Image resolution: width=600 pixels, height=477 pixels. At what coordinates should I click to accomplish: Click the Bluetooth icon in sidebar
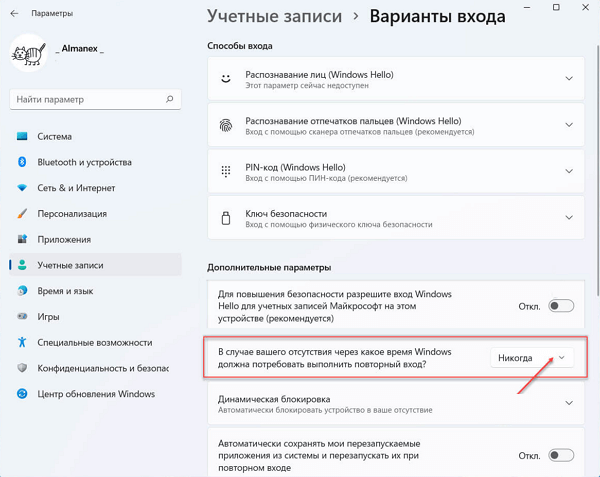tap(22, 162)
